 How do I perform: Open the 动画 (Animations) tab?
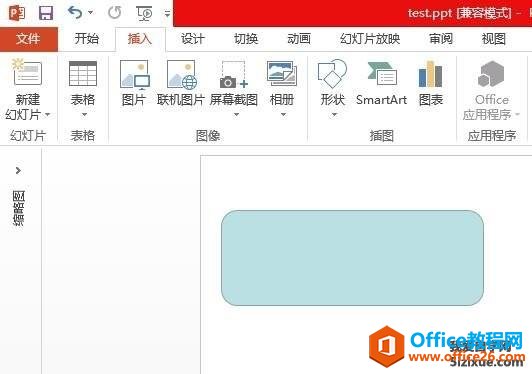299,39
